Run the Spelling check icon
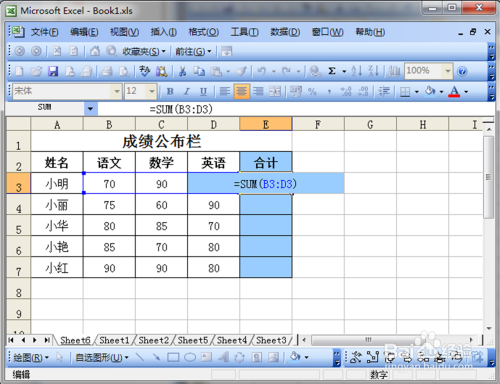Image resolution: width=500 pixels, height=384 pixels. (x=145, y=71)
